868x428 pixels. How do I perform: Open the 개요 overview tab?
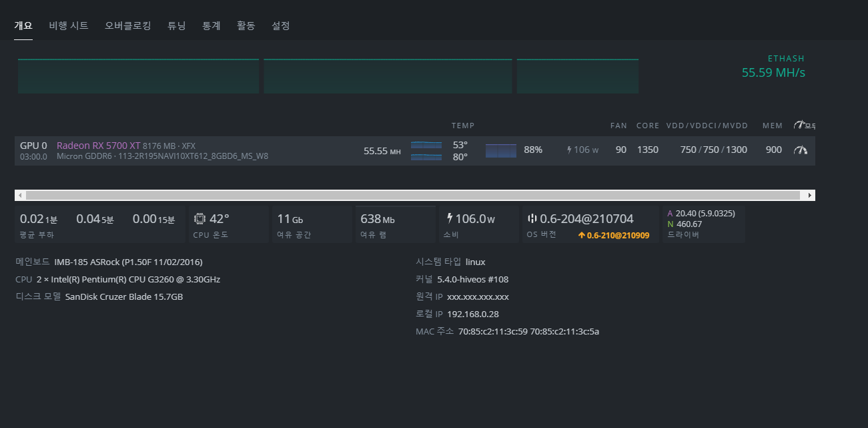(23, 25)
